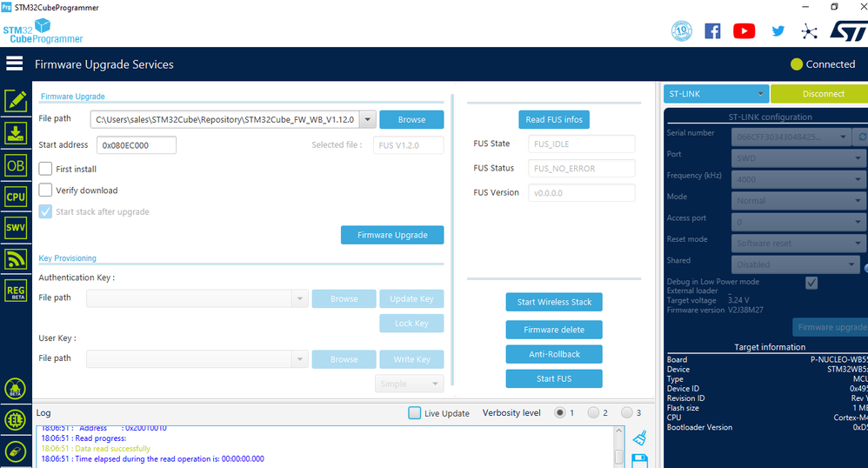Edit the Start address field

(137, 145)
